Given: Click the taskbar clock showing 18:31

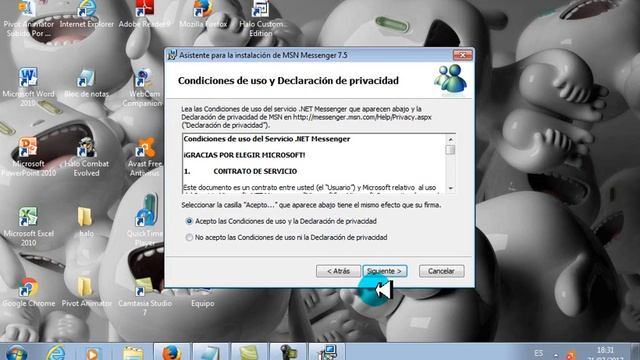Looking at the screenshot, I should click(x=606, y=353).
